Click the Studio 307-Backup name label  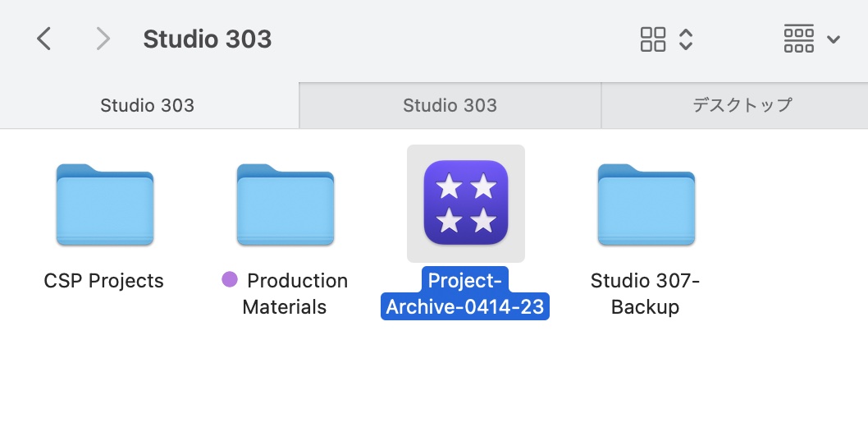pyautogui.click(x=645, y=294)
